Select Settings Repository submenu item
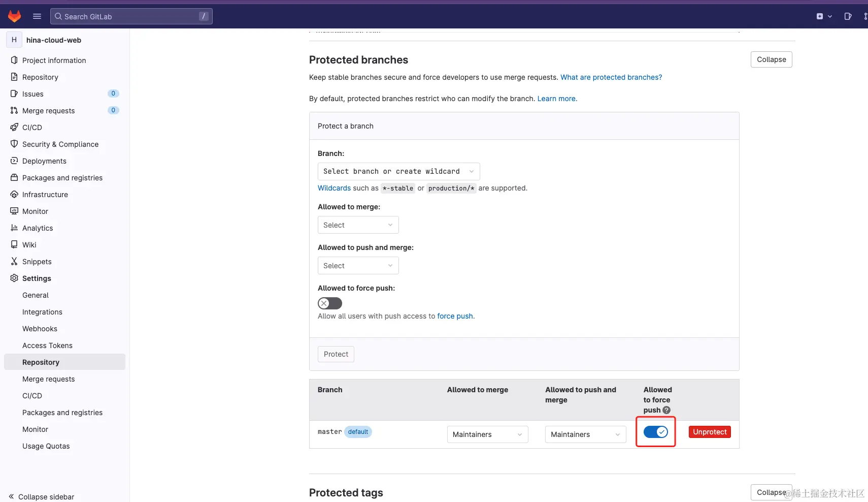Viewport: 868px width, 502px height. tap(64, 362)
